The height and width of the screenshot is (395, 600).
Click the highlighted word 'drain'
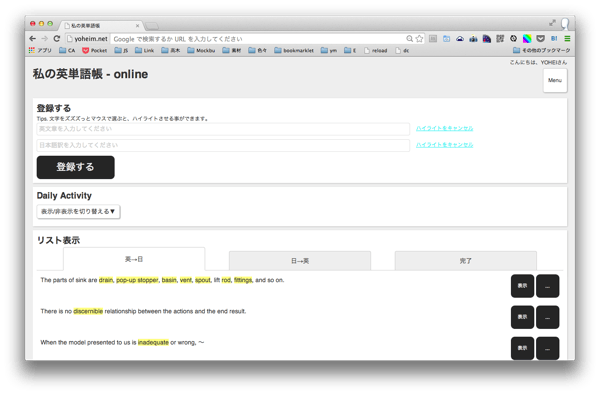[106, 280]
